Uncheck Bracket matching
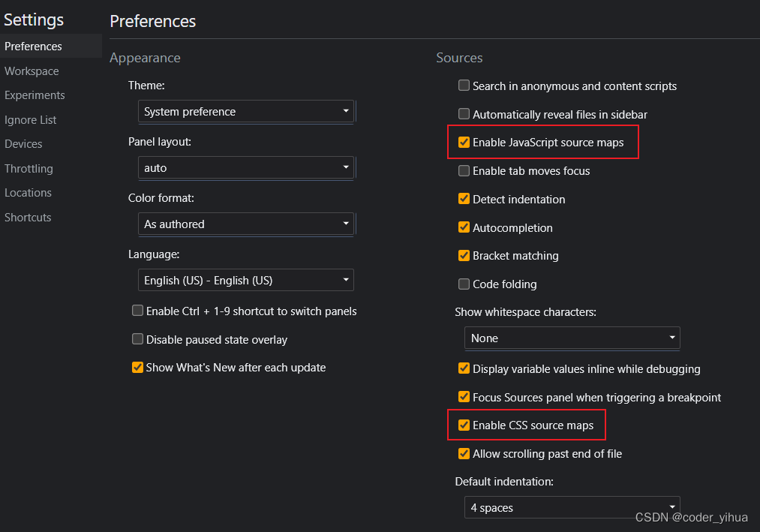Viewport: 760px width, 532px height. (464, 256)
